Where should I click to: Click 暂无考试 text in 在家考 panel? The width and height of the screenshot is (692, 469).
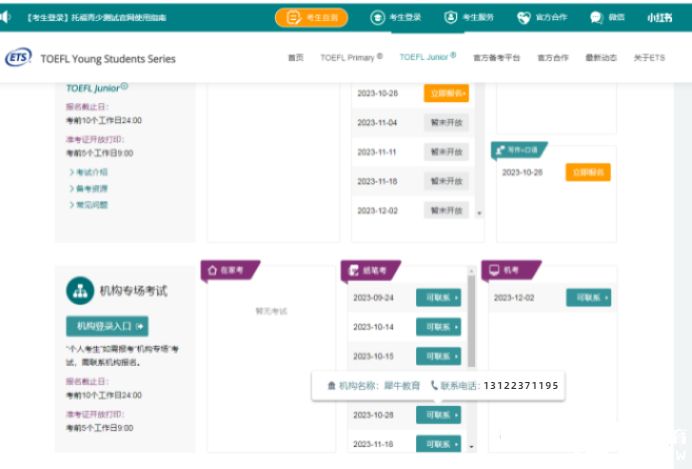[271, 311]
